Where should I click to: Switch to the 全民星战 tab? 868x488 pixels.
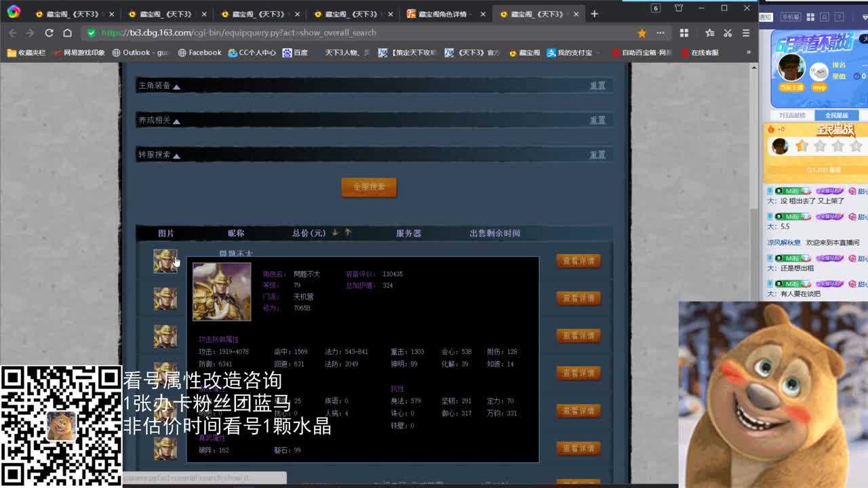pyautogui.click(x=837, y=115)
